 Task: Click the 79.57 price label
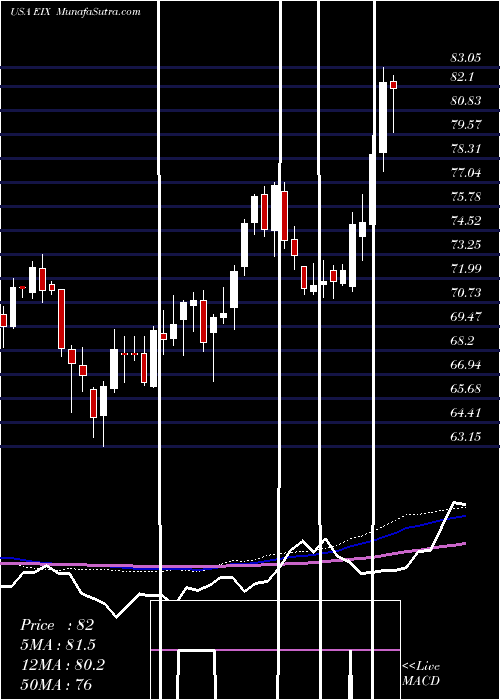[x=466, y=125]
